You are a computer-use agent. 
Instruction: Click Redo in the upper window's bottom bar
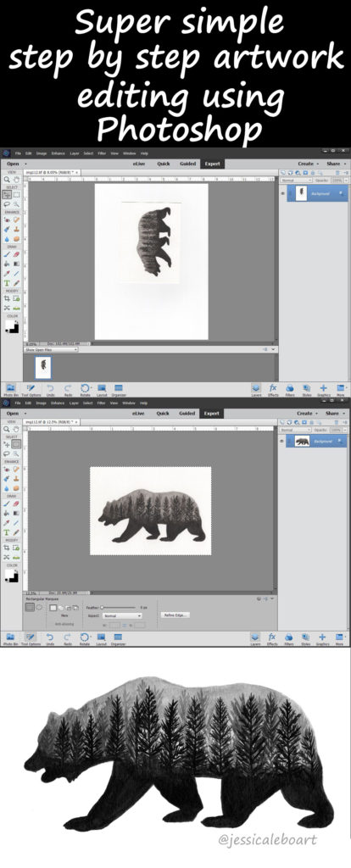68,390
